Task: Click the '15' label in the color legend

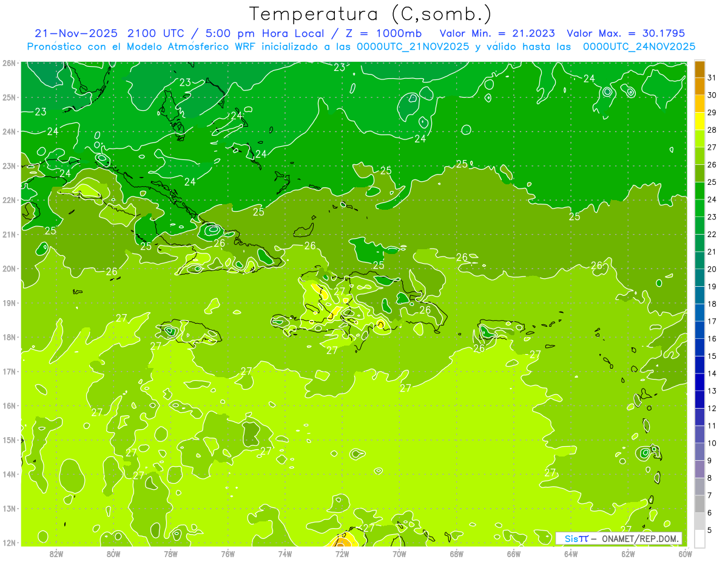Action: (x=712, y=356)
